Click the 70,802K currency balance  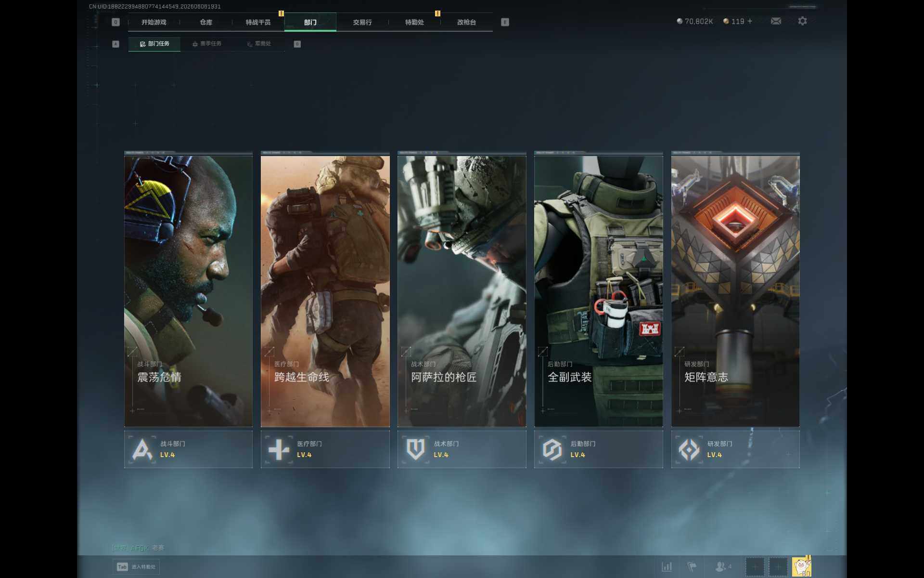tap(694, 21)
